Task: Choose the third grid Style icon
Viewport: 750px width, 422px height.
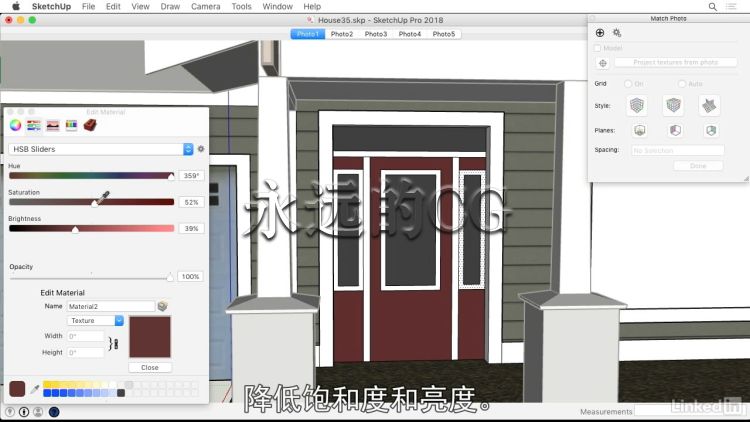Action: tap(709, 105)
